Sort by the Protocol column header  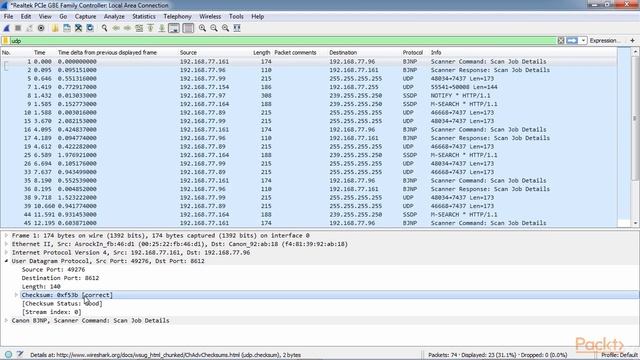(x=413, y=52)
